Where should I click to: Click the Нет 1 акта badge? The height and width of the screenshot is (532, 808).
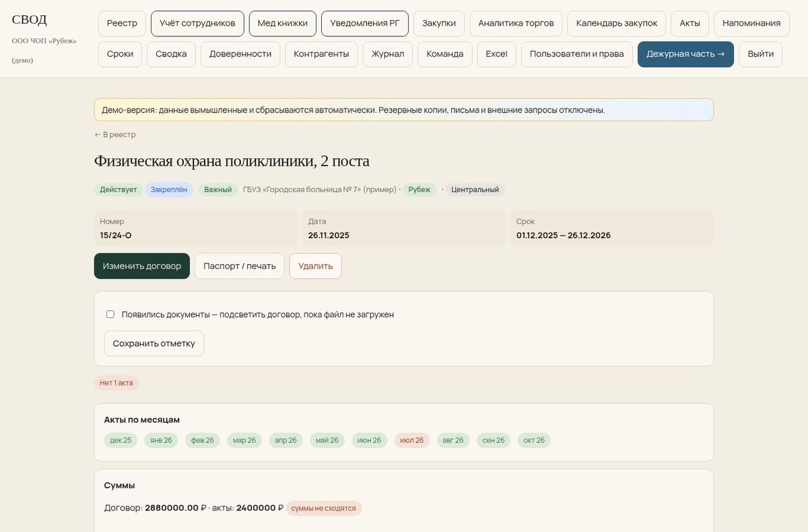pos(116,383)
